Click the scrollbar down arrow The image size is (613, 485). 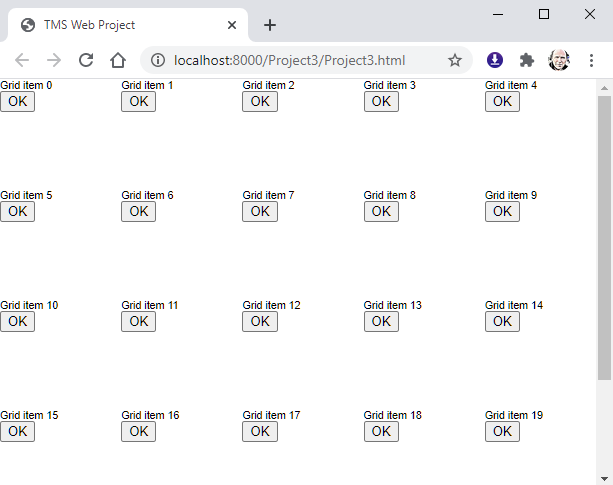point(604,478)
